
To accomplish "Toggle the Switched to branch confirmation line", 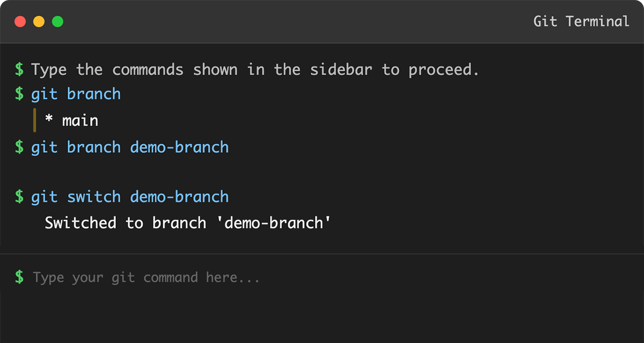I will click(x=188, y=222).
